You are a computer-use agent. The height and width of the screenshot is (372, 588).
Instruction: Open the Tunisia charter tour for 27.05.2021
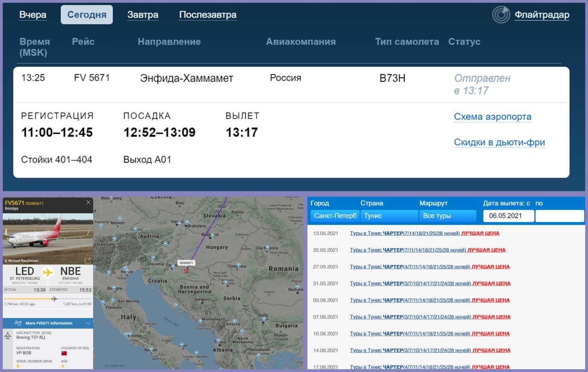click(x=430, y=267)
